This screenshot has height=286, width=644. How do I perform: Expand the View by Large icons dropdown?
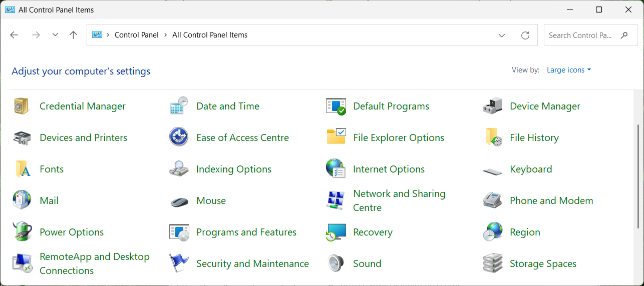pos(569,70)
